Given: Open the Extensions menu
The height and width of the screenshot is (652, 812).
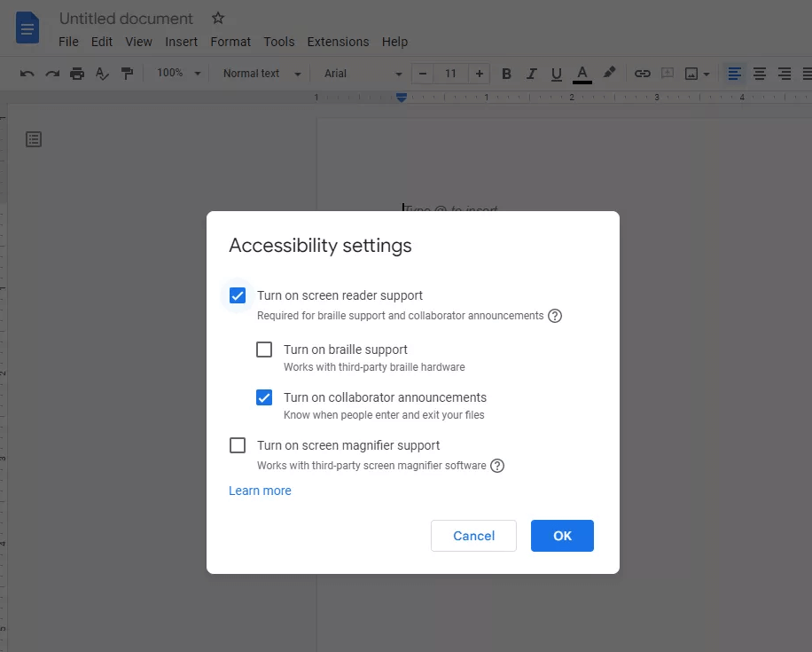Looking at the screenshot, I should [338, 42].
